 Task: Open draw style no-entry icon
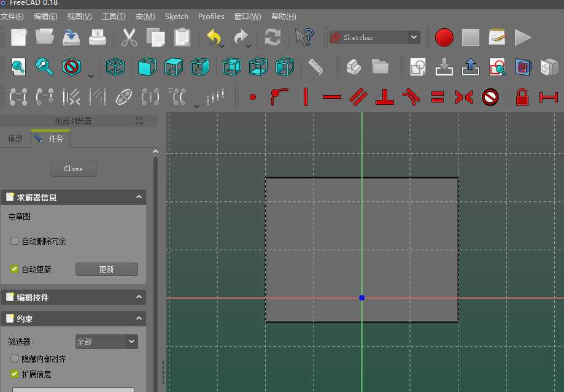(71, 67)
